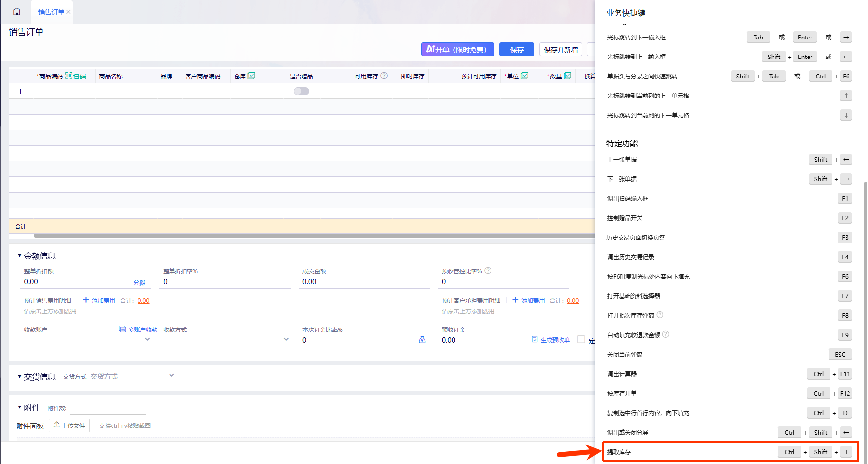Show help for 可用库存 column

pos(384,76)
